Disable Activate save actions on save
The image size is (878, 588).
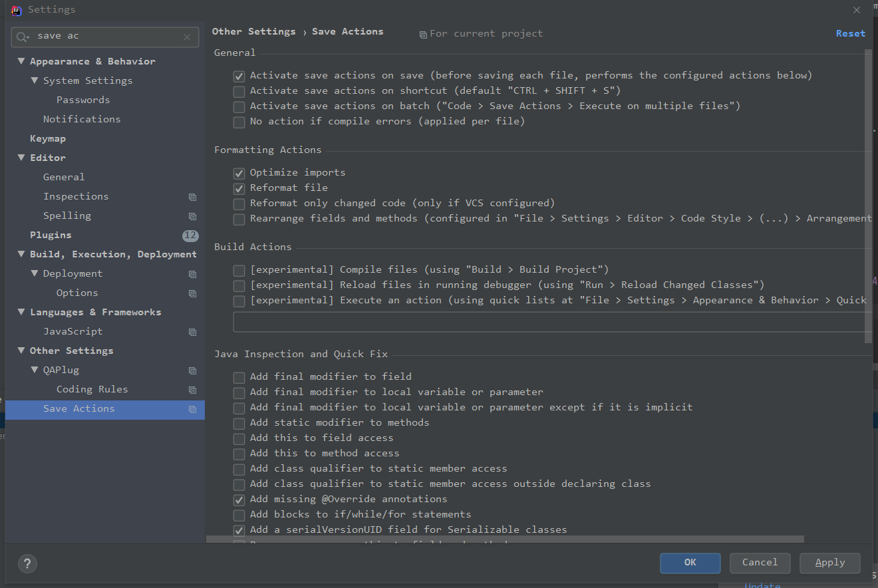pos(239,76)
